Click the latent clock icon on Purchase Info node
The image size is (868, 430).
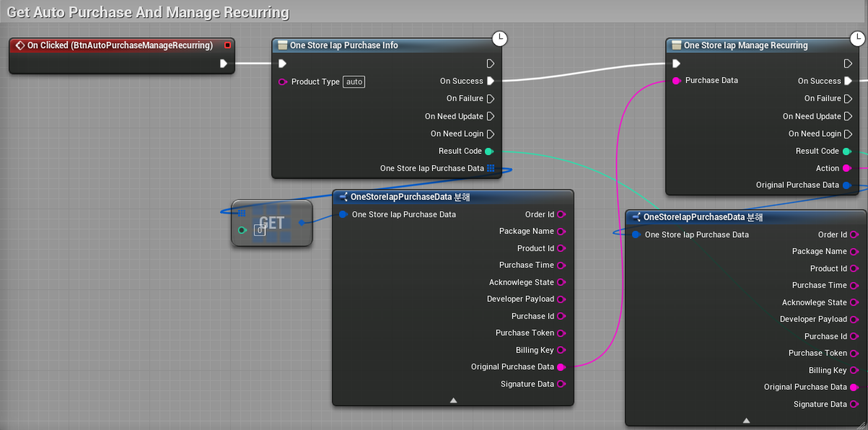500,38
